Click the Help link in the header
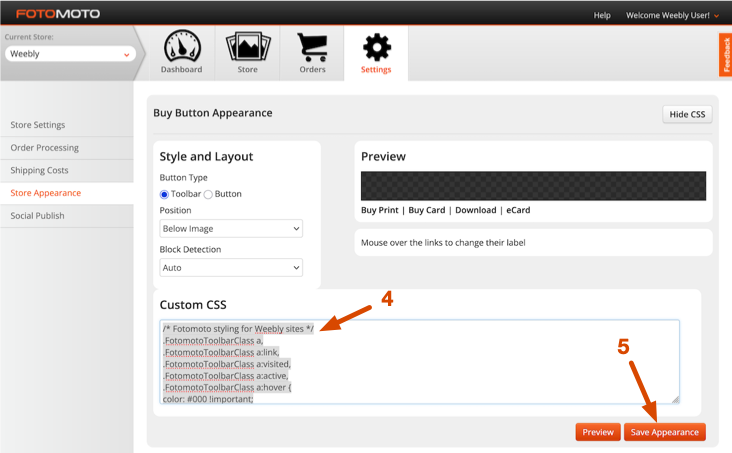732x453 pixels. [602, 15]
